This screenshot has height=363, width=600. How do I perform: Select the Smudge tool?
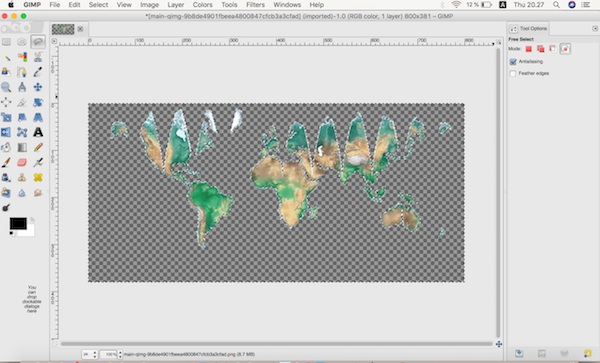(x=38, y=192)
